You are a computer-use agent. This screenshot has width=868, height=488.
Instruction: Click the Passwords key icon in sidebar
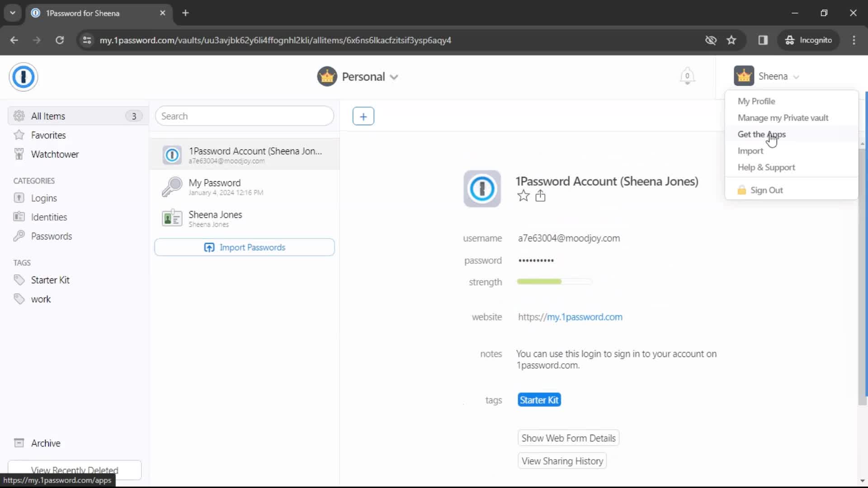(x=19, y=236)
